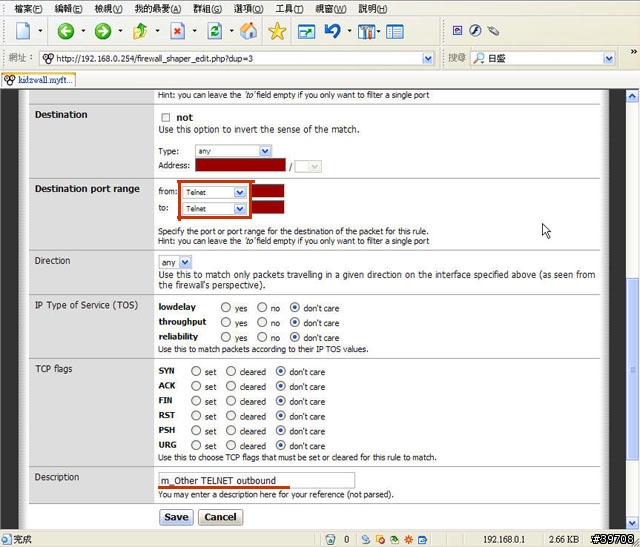
Task: Select 'cleared' for ACK flag
Action: (231, 386)
